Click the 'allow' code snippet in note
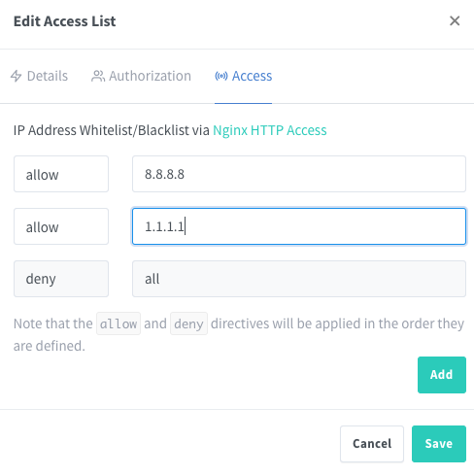The height and width of the screenshot is (476, 474). click(x=118, y=323)
